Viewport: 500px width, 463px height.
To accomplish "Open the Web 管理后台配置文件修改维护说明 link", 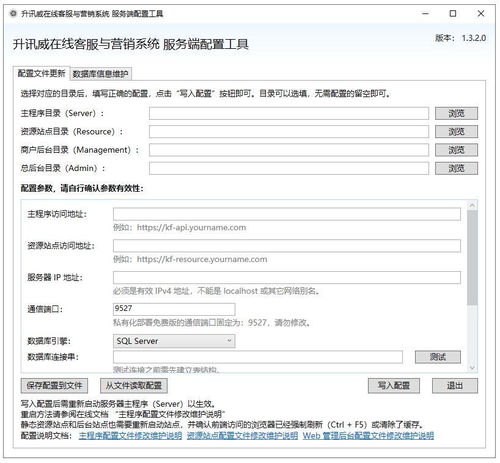I will pos(368,436).
